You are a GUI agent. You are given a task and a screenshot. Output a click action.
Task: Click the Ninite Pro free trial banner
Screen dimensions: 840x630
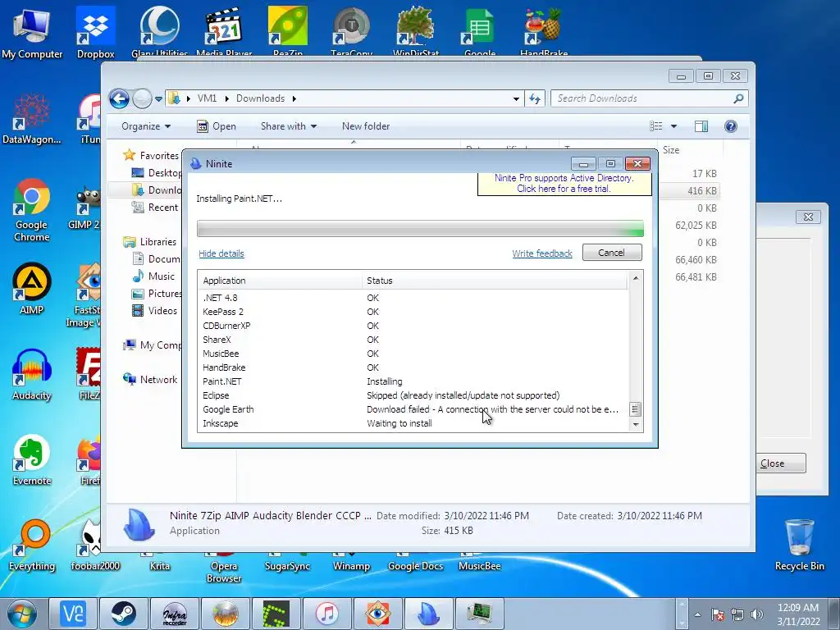pyautogui.click(x=564, y=183)
